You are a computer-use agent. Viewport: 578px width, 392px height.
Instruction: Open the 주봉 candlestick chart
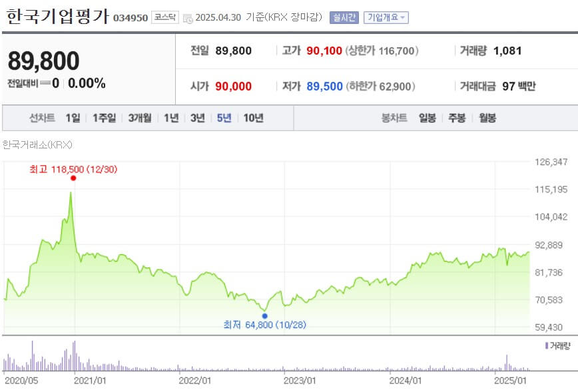click(457, 117)
